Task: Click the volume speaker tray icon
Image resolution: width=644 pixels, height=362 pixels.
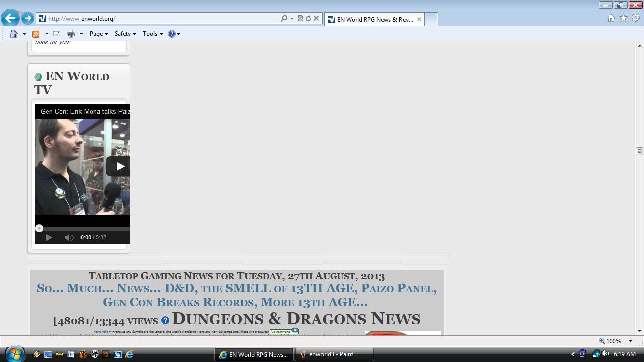Action: tap(605, 354)
